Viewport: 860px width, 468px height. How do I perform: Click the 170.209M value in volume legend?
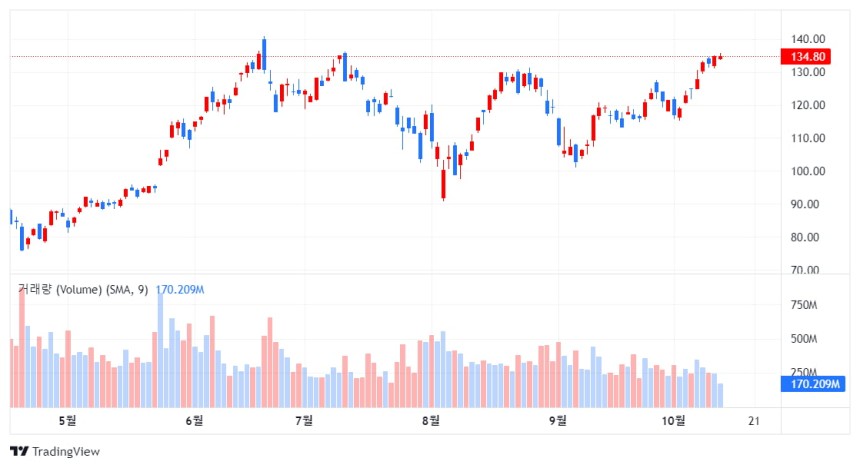click(180, 289)
